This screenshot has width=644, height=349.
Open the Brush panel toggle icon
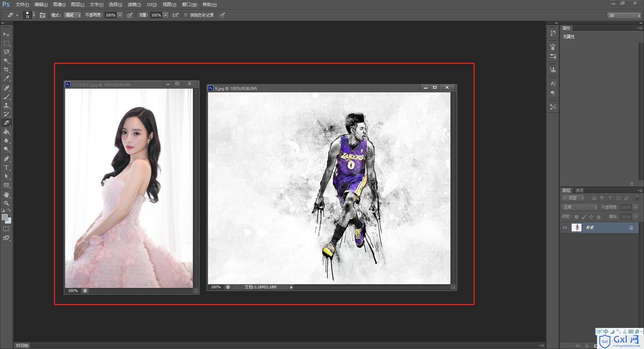(43, 15)
